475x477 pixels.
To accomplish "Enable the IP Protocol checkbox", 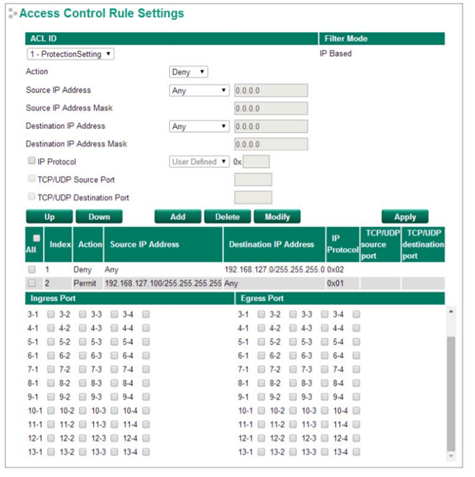I will click(x=32, y=161).
